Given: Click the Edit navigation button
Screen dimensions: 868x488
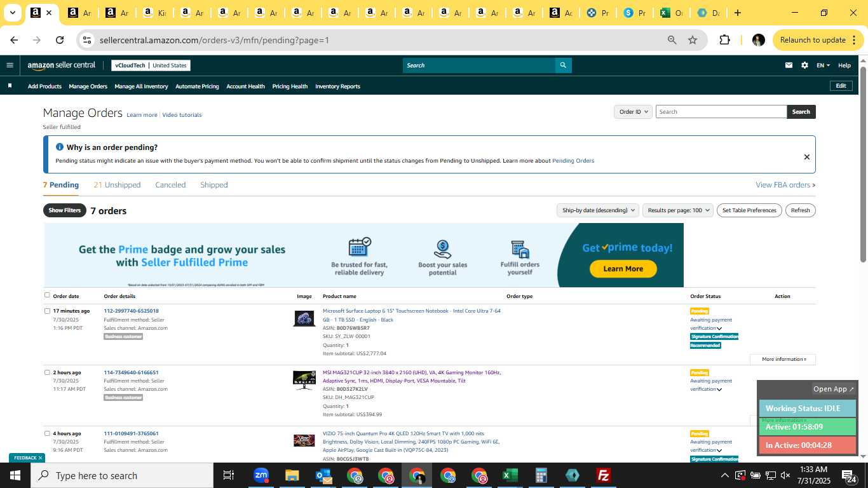Looking at the screenshot, I should pos(841,86).
